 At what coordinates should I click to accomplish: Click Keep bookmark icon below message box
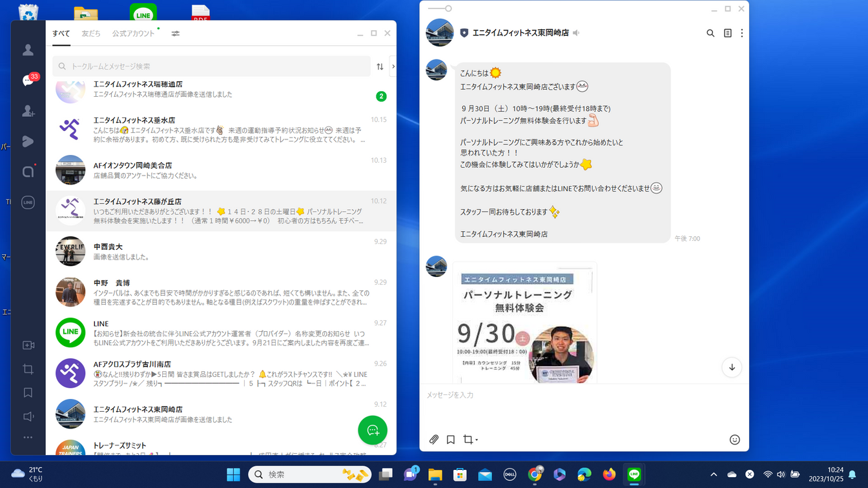click(451, 440)
